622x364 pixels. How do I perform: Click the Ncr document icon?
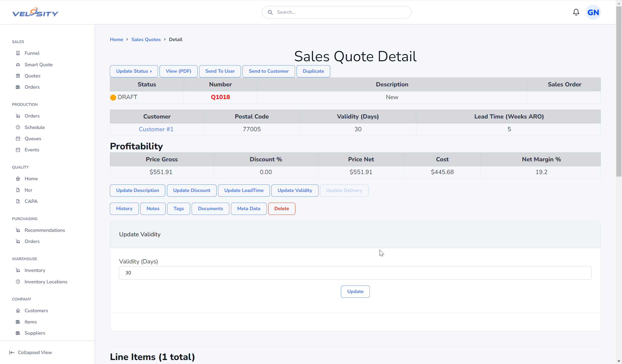click(18, 190)
